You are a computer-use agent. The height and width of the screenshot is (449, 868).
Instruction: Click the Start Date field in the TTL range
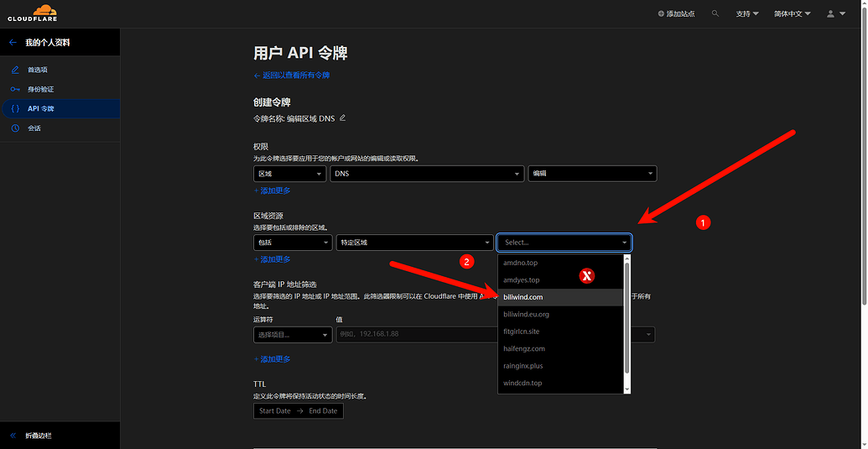coord(274,410)
